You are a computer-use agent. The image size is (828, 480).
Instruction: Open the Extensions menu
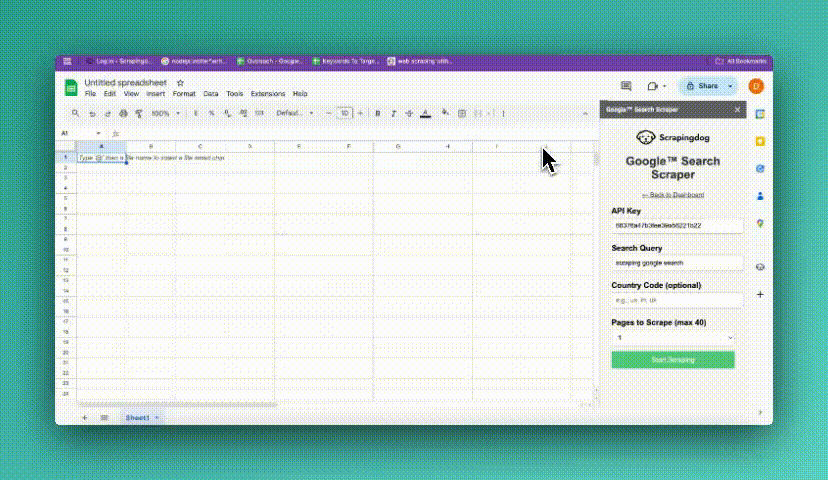click(x=268, y=94)
